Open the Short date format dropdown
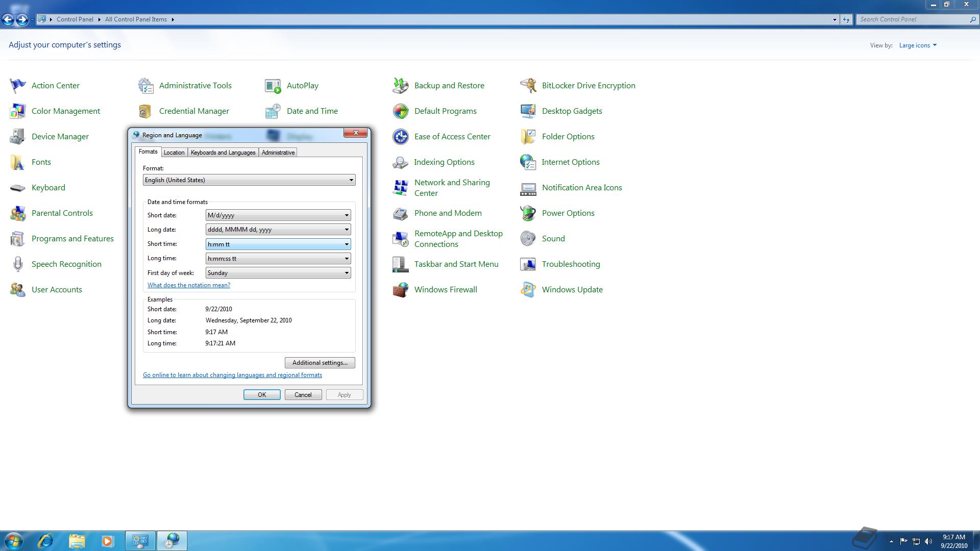This screenshot has width=980, height=551. (278, 215)
